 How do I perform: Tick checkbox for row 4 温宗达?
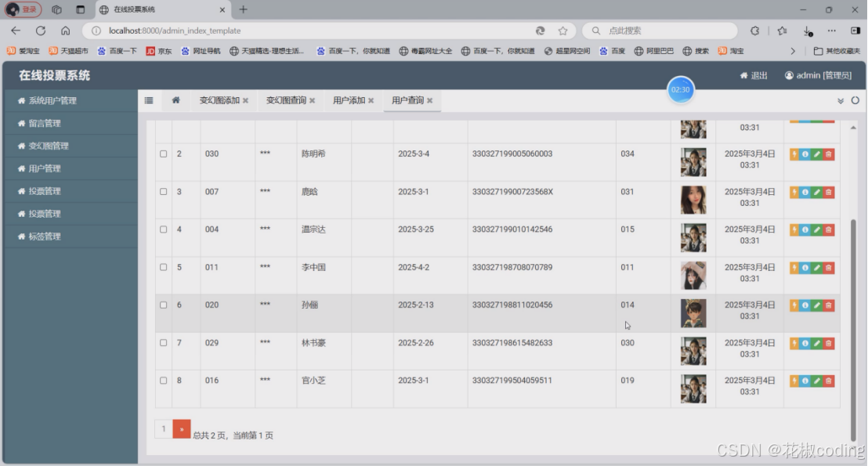click(163, 229)
